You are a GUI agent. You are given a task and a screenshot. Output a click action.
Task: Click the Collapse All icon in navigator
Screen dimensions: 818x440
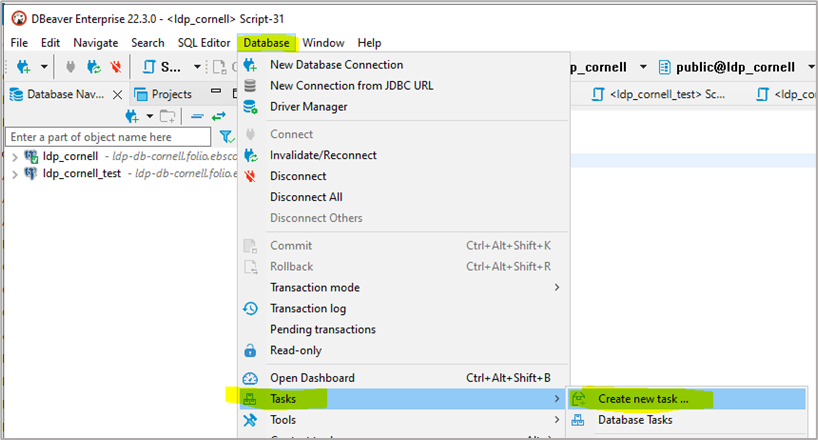(197, 116)
